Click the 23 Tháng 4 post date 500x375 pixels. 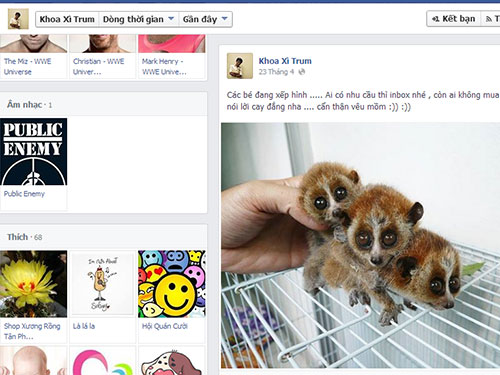276,72
